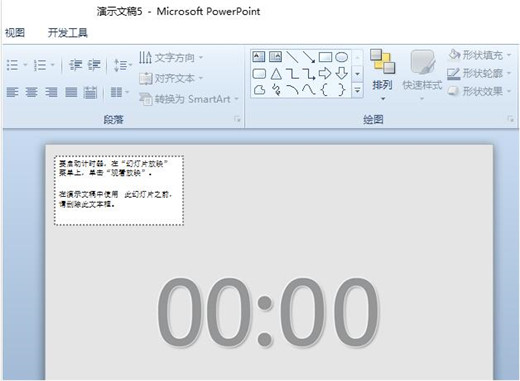The image size is (520, 381).
Task: Open line spacing options
Action: pyautogui.click(x=123, y=65)
